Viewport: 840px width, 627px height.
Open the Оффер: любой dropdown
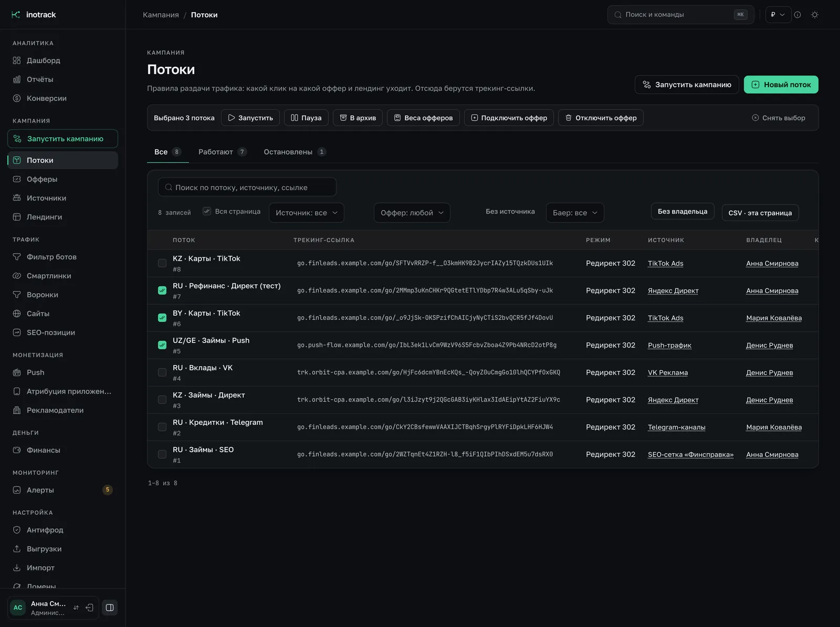[x=412, y=213]
